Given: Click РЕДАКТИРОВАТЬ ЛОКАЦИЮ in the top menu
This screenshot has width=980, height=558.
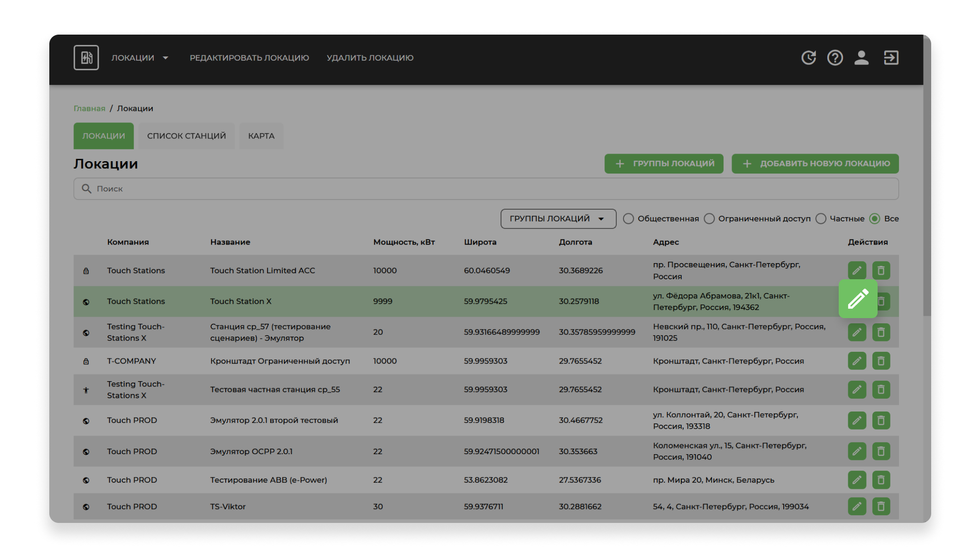Looking at the screenshot, I should 249,57.
